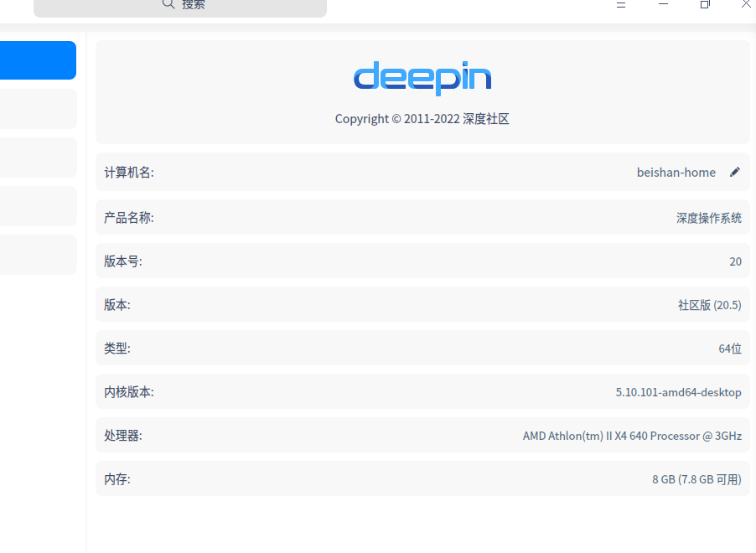Click the 版本: edition label
The height and width of the screenshot is (553, 756).
[117, 305]
